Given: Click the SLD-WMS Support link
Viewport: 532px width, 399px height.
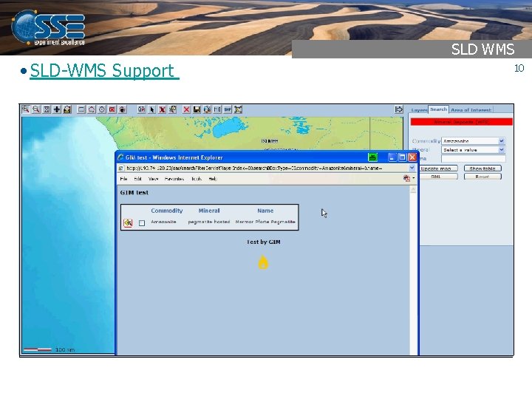Looking at the screenshot, I should coord(102,71).
